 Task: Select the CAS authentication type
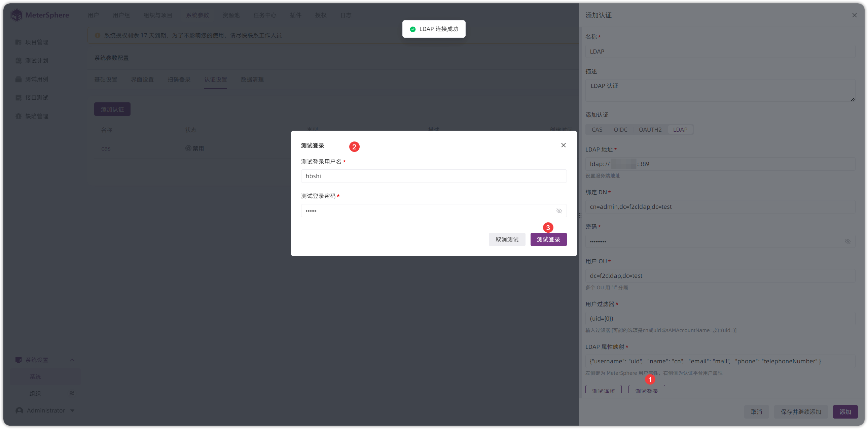click(597, 130)
